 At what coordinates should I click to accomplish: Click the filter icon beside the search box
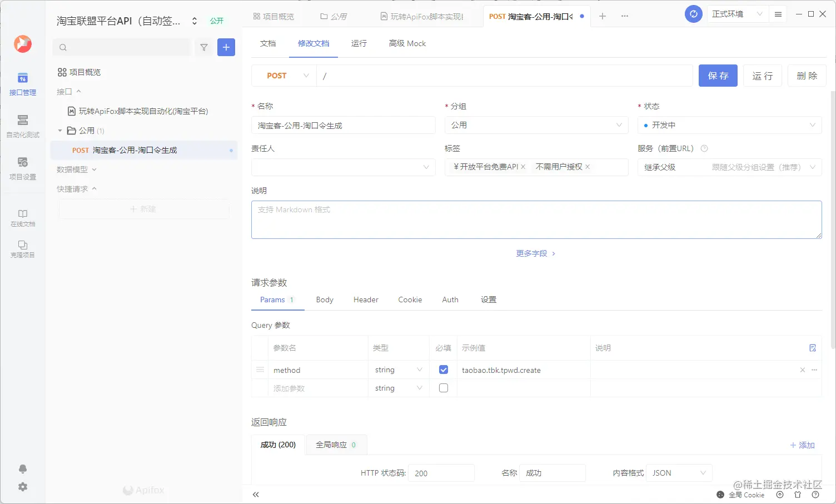(203, 47)
